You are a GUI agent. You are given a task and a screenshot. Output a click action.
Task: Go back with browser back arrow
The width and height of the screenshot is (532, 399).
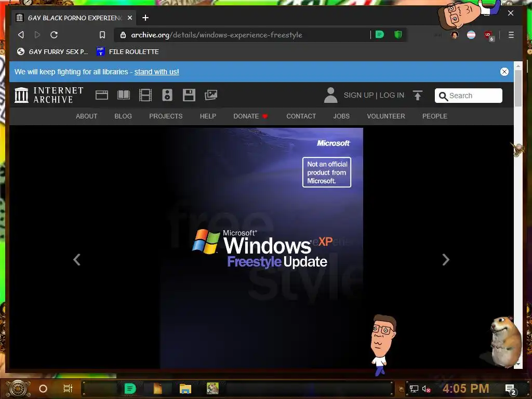coord(21,35)
